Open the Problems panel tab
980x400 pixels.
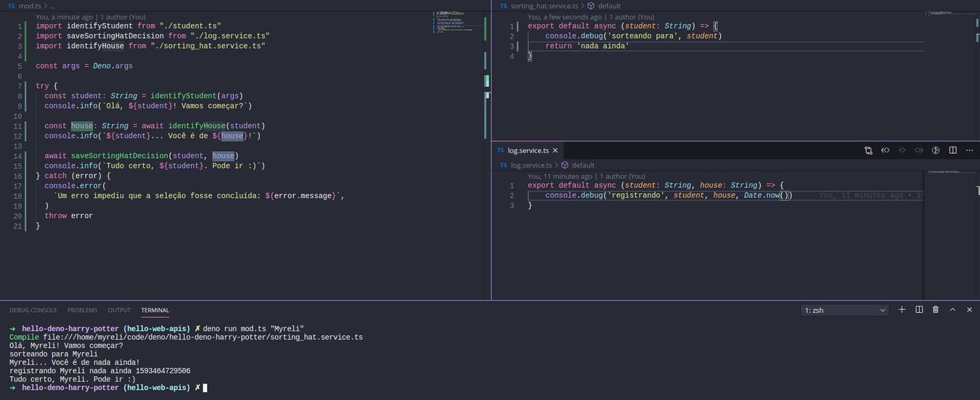pos(82,311)
